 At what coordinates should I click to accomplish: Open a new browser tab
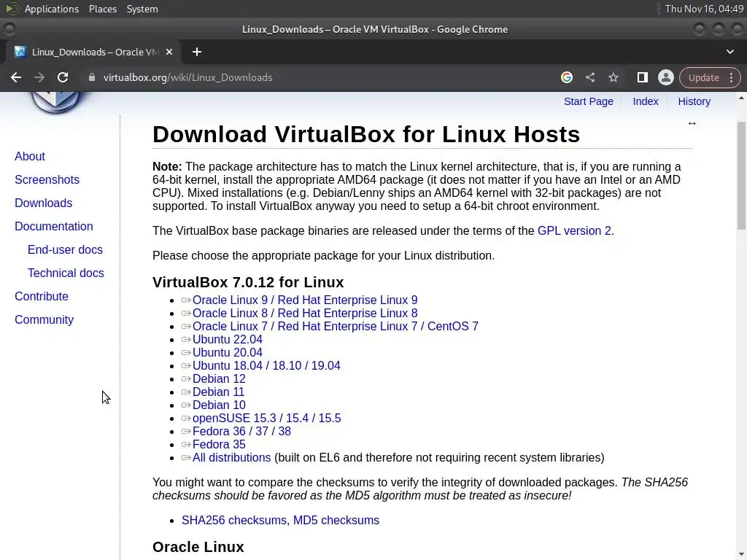197,52
